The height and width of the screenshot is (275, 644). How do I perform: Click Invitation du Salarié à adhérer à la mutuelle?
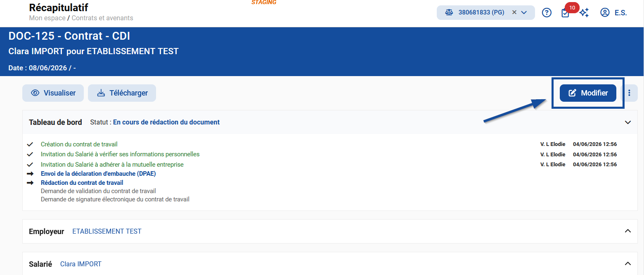point(112,165)
